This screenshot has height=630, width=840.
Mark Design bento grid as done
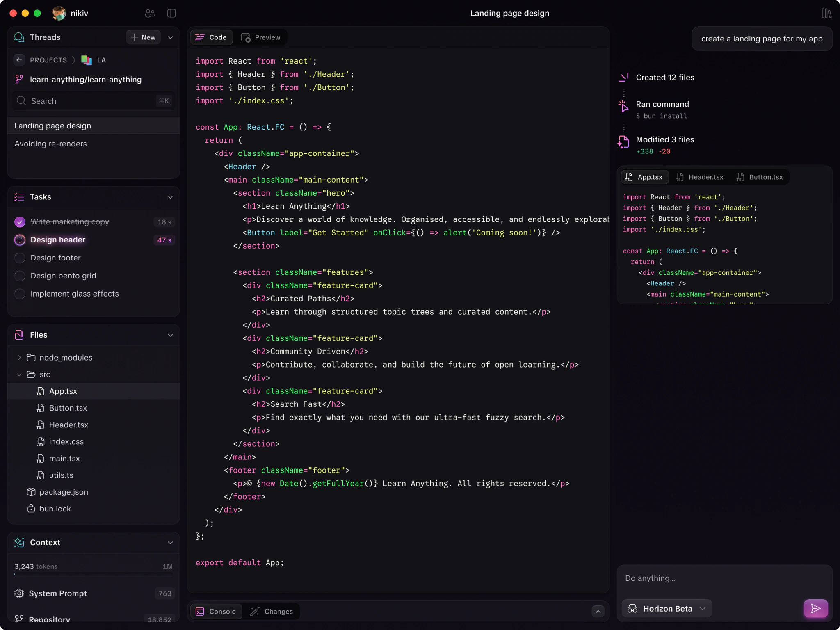20,276
